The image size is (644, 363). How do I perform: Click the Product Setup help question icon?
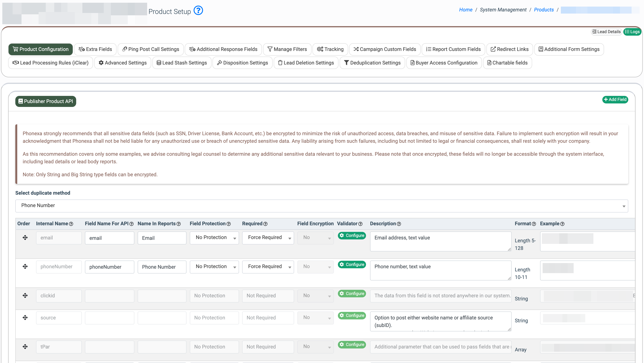198,10
